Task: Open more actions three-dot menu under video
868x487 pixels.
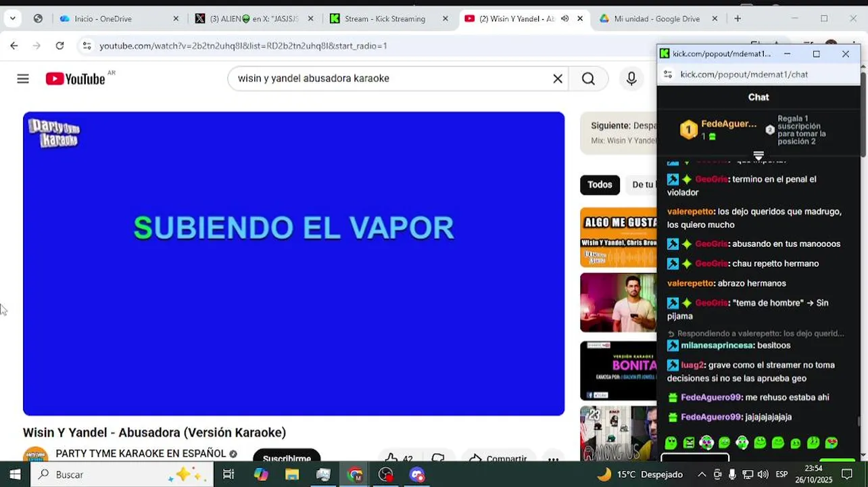Action: [553, 458]
